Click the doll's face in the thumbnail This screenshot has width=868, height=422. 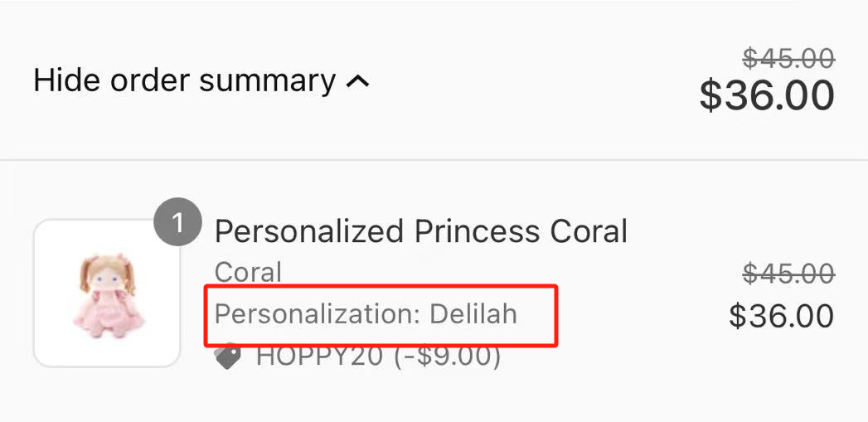(106, 276)
